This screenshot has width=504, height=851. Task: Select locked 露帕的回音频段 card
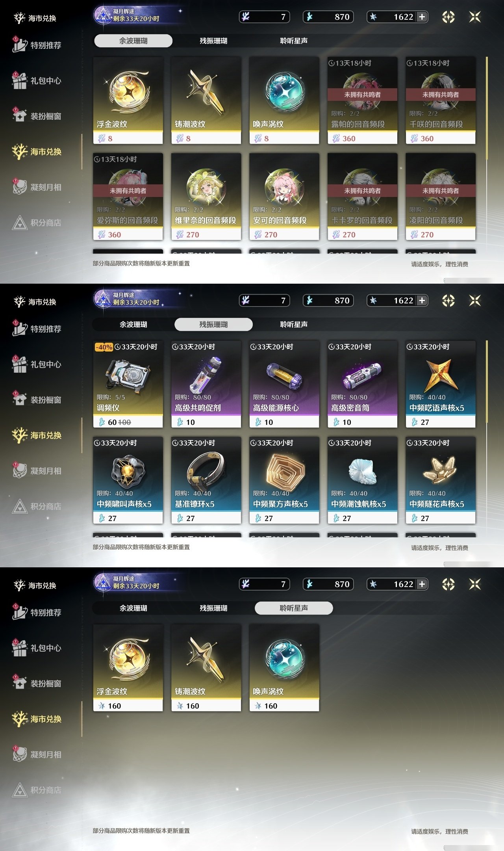[362, 100]
